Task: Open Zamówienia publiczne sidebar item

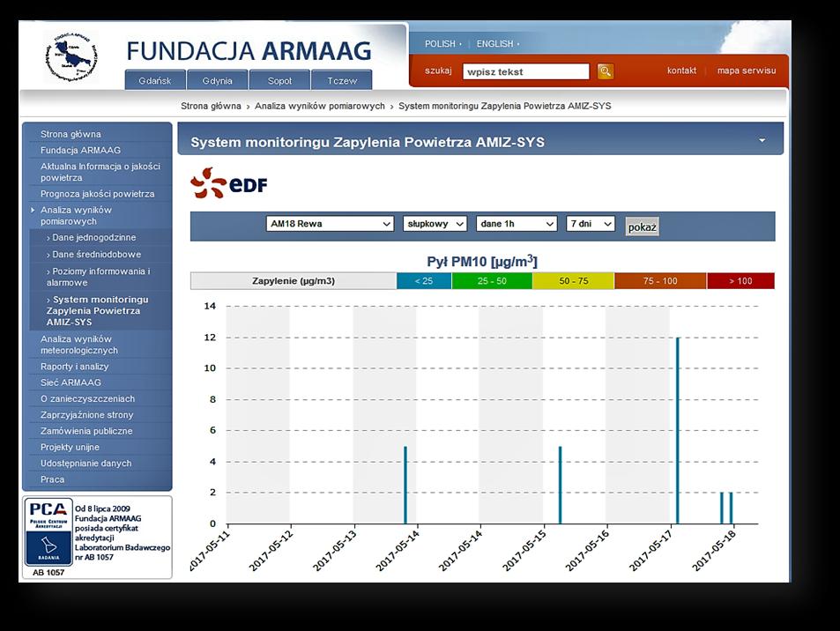Action: (x=86, y=431)
